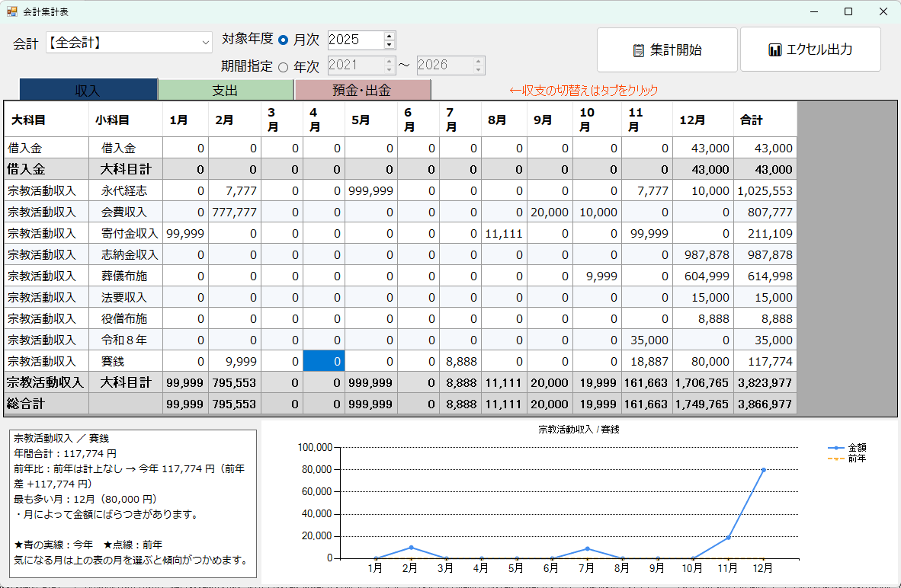Screen dimensions: 901x588
Task: Click the app icon in title bar
Action: 11,11
